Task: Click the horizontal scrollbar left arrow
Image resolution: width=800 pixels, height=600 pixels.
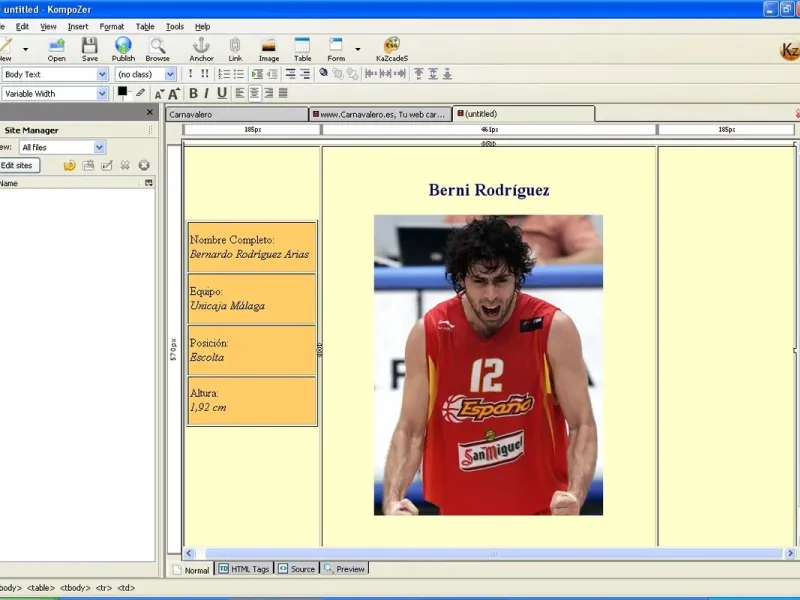Action: (x=189, y=553)
